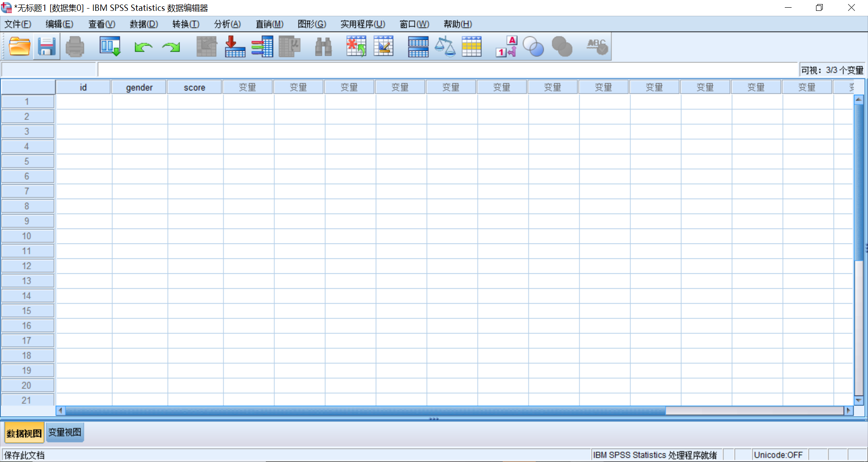Open the 数据(D) menu

click(x=144, y=24)
